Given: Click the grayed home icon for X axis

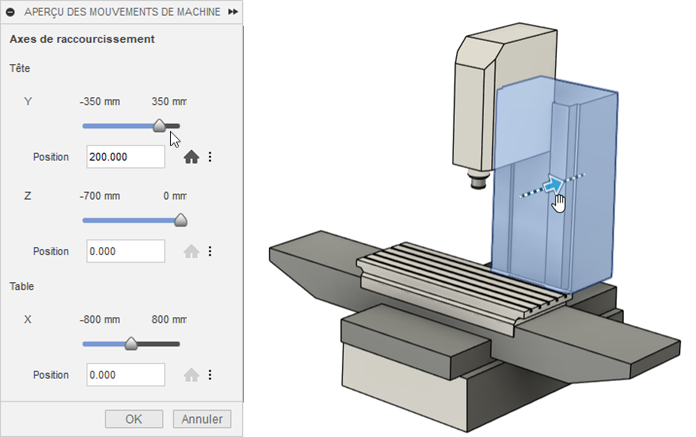Looking at the screenshot, I should [x=191, y=375].
